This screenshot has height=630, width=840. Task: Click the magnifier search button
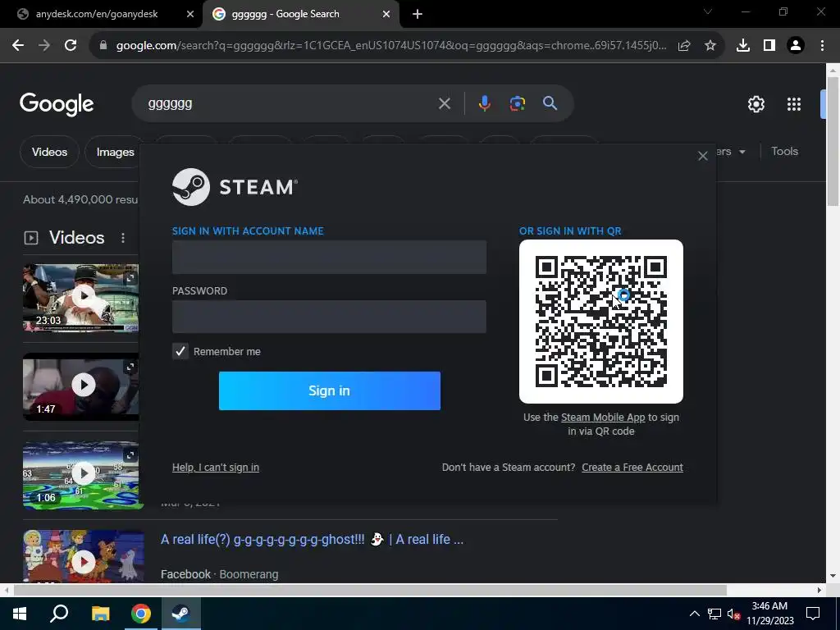click(x=550, y=103)
